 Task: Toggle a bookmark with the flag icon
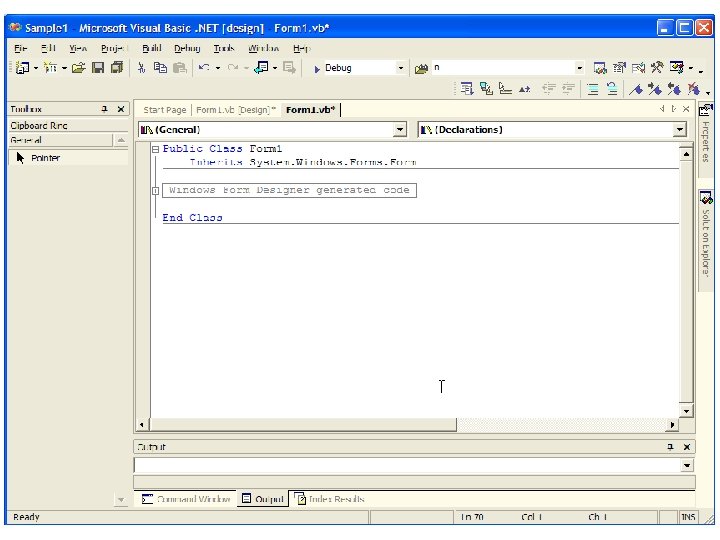pos(636,89)
